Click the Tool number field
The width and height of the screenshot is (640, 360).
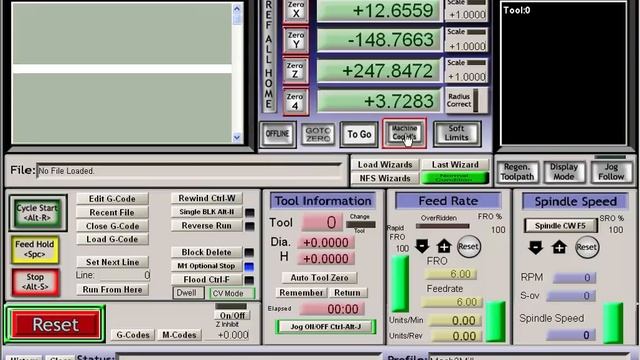(x=322, y=222)
